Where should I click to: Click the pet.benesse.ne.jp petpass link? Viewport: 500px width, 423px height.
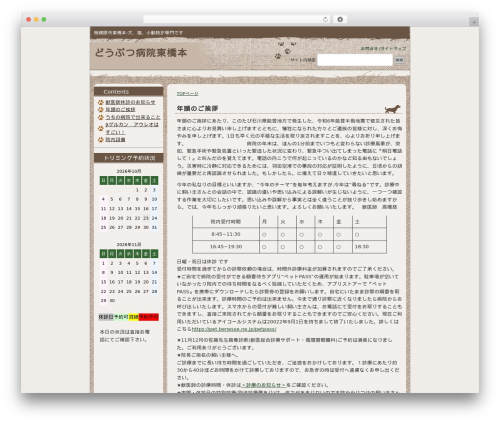point(234,329)
